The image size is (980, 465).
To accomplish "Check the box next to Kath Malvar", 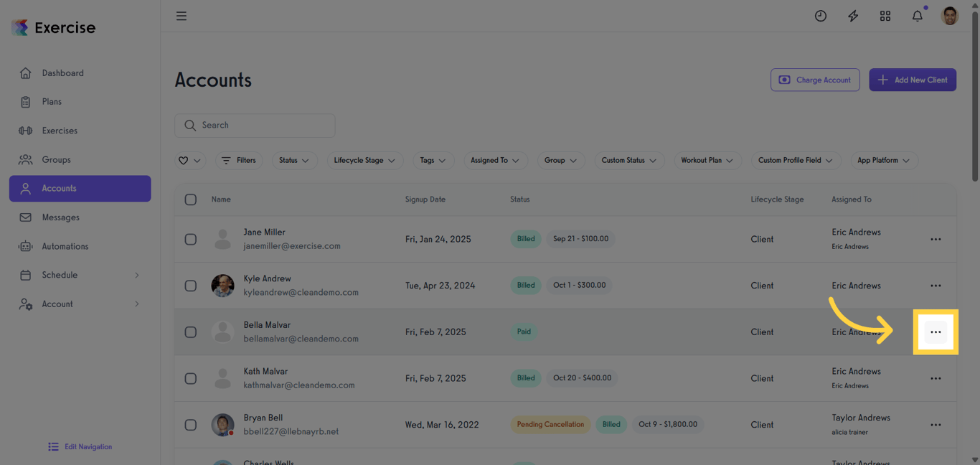I will coord(190,378).
